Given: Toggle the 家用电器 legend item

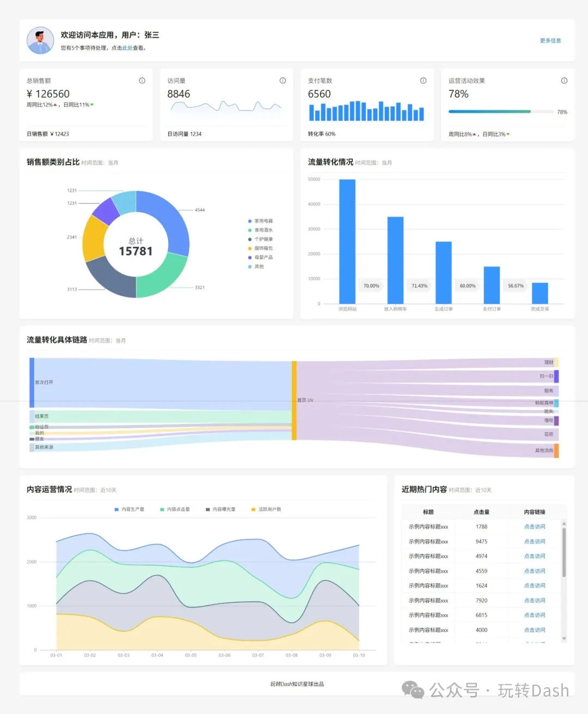Looking at the screenshot, I should [260, 221].
